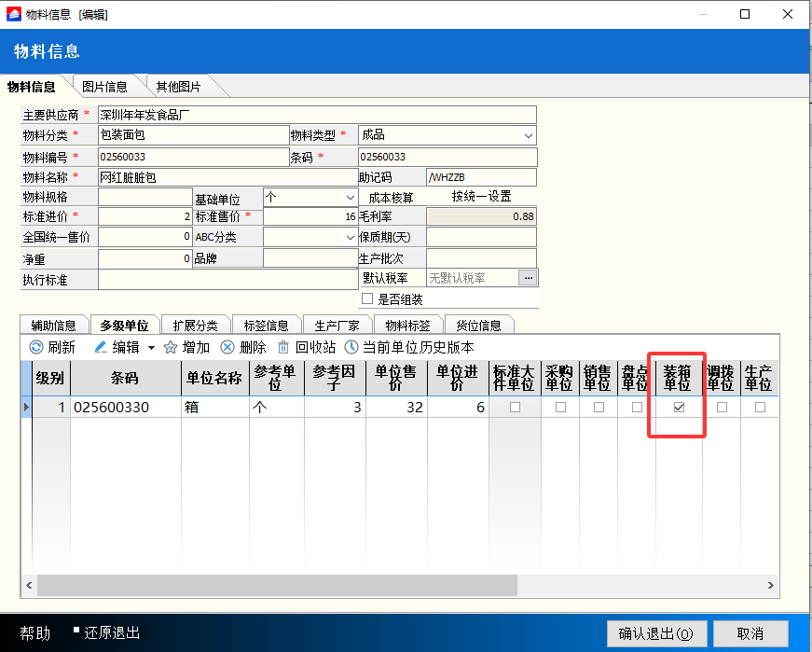This screenshot has width=812, height=652.
Task: Toggle the 是否组装 checkbox
Action: (367, 298)
